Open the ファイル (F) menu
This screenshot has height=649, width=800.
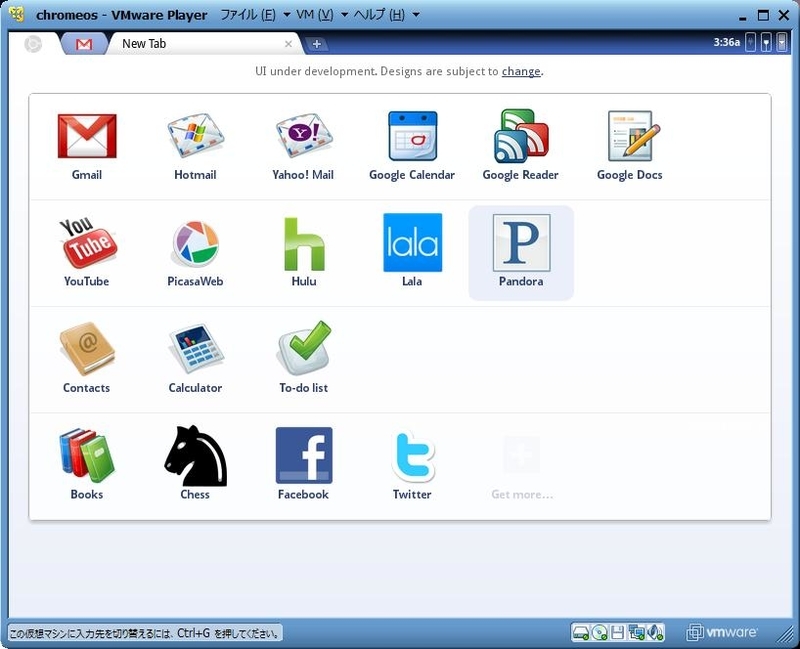pos(248,15)
